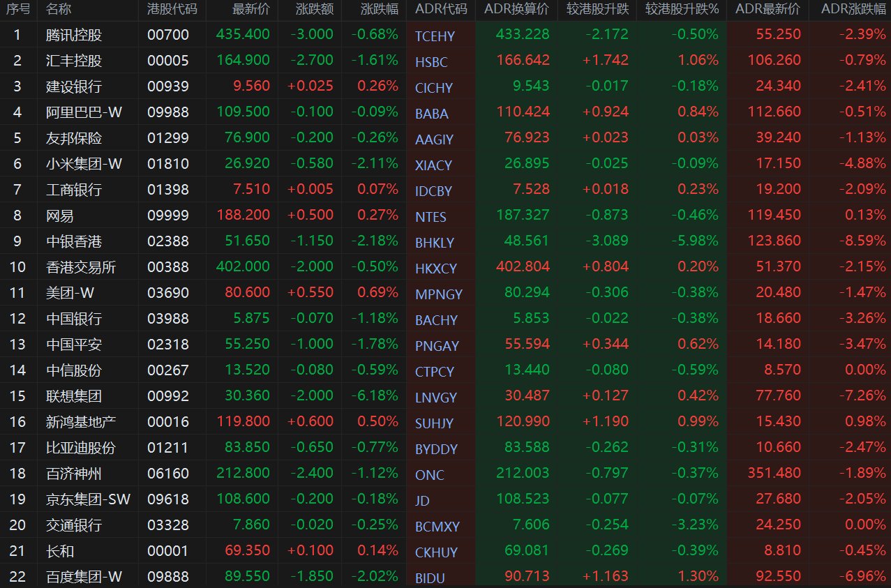Click the IDCBY ADR code
This screenshot has height=588, width=891.
(433, 191)
